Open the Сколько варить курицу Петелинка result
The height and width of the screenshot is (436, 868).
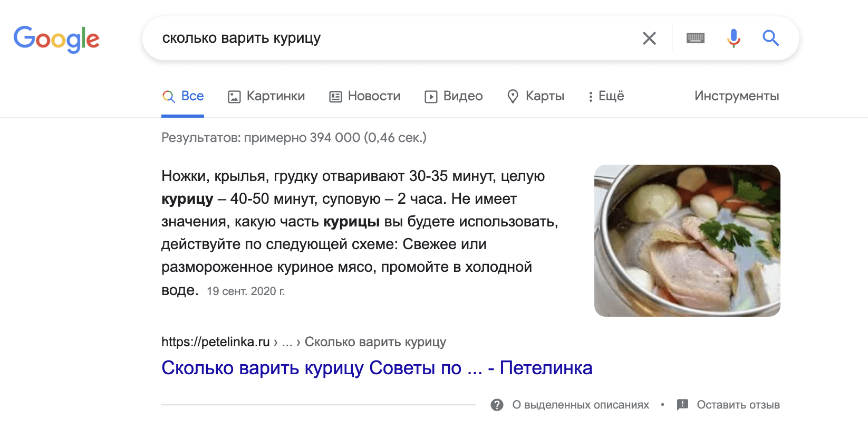coord(377,368)
